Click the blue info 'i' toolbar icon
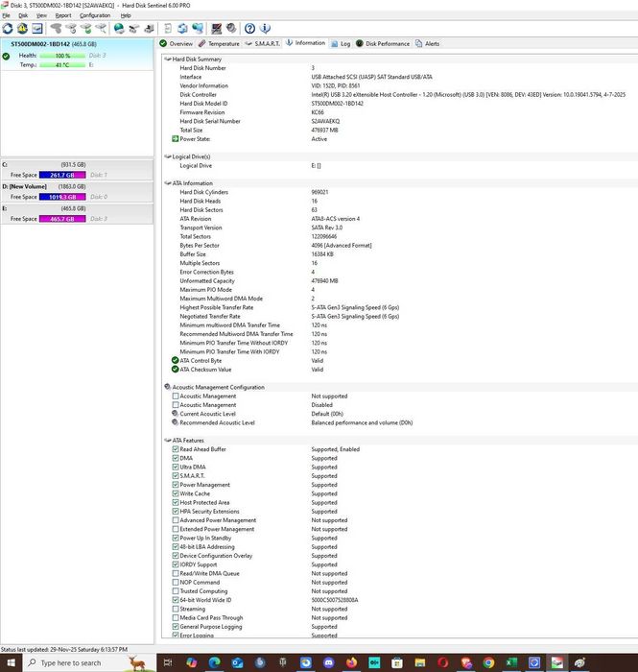638x672 pixels. point(265,29)
